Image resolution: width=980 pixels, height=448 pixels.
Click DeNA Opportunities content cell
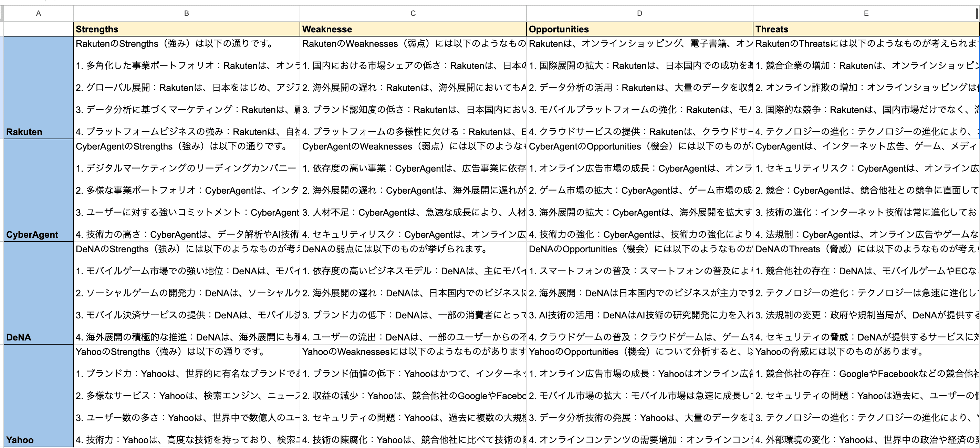pos(639,293)
